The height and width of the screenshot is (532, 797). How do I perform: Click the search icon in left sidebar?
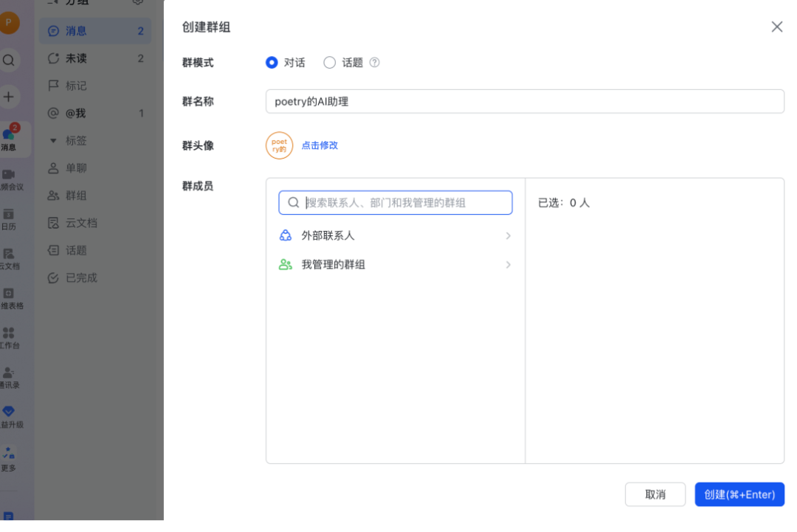(9, 61)
